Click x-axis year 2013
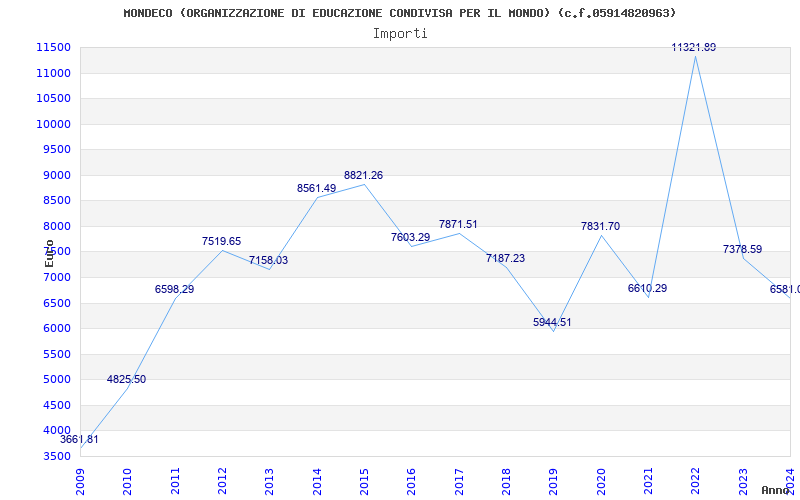This screenshot has width=800, height=500. pyautogui.click(x=269, y=482)
